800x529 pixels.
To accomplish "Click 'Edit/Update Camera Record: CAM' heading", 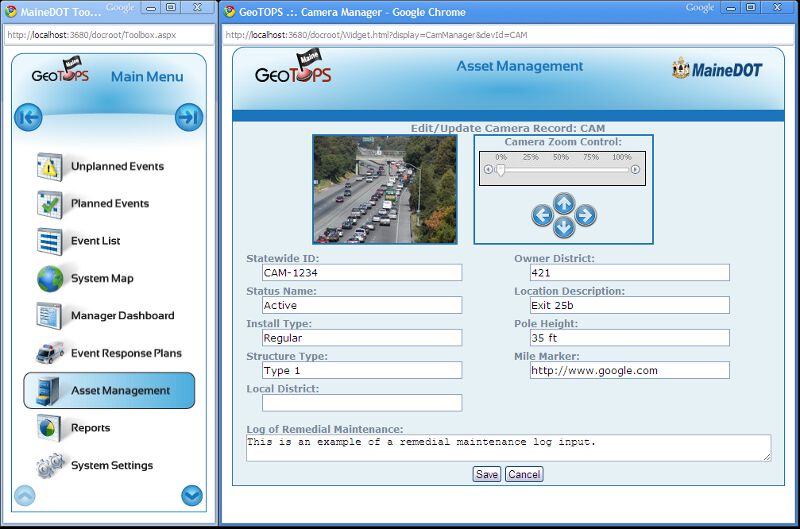I will pos(508,128).
